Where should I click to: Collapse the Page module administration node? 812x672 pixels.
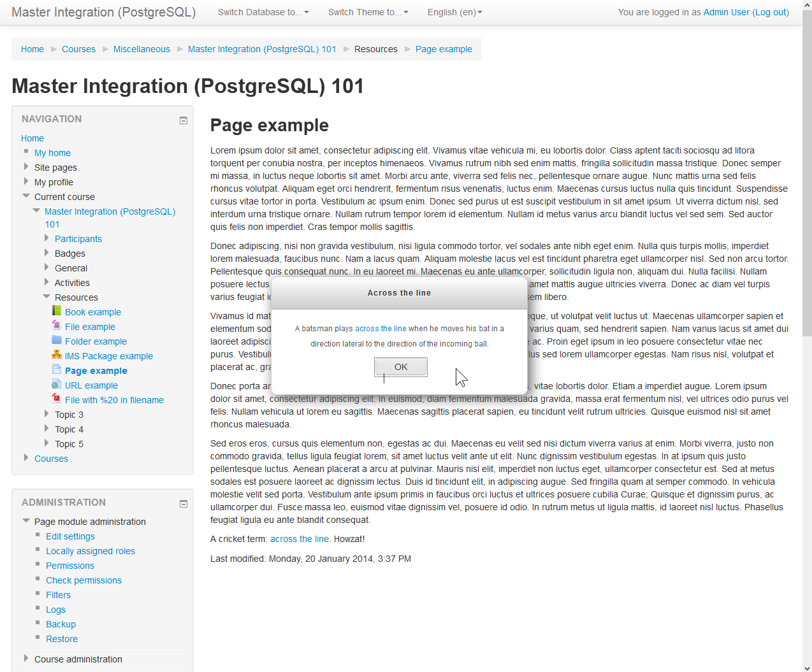26,521
